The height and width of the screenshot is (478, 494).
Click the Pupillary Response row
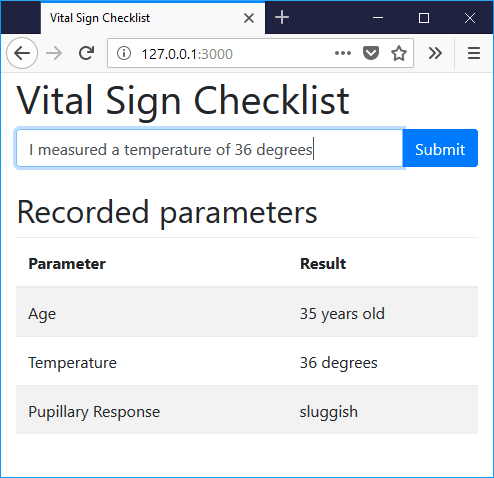(247, 410)
